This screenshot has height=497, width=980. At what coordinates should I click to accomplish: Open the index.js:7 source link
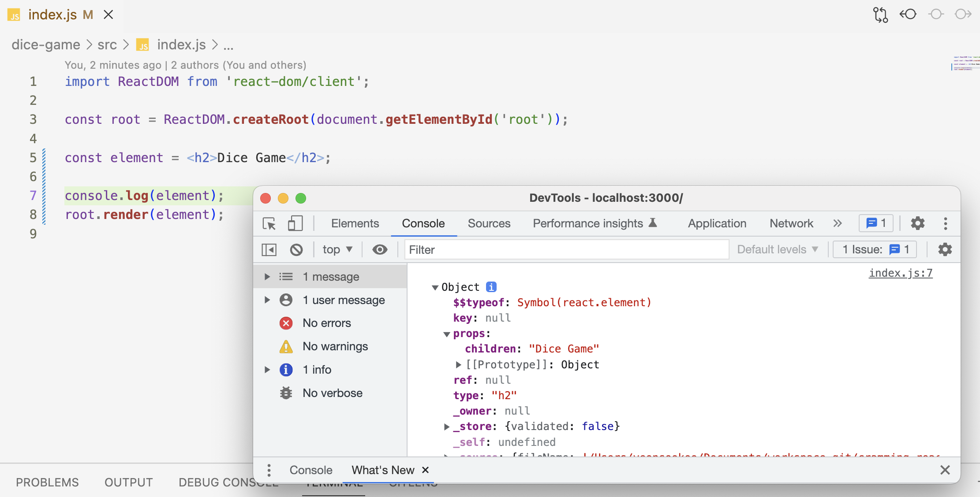900,273
